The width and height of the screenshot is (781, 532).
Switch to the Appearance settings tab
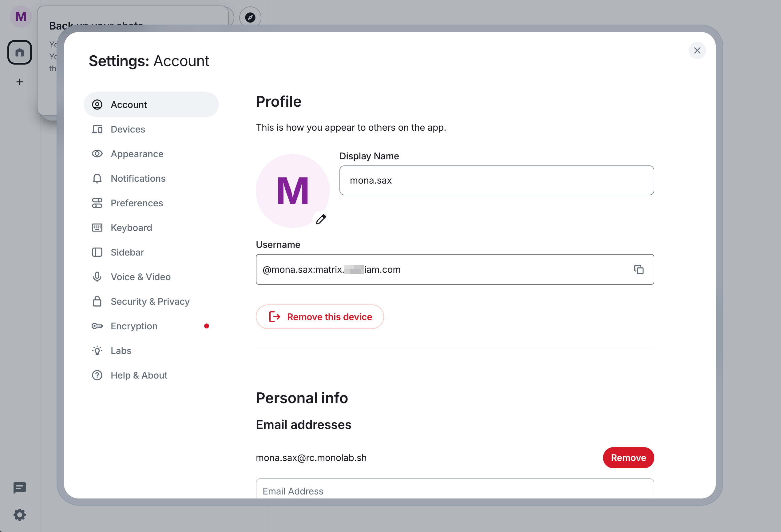click(151, 154)
